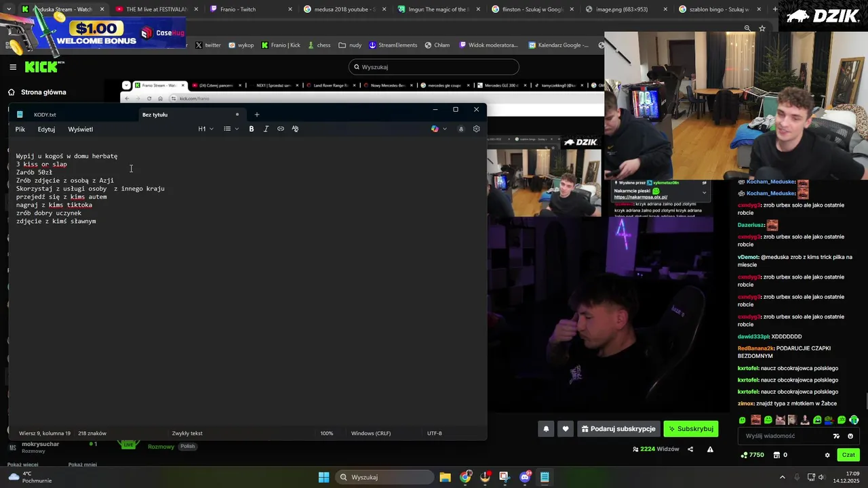Open image.png browser tab
868x488 pixels.
tap(626, 9)
